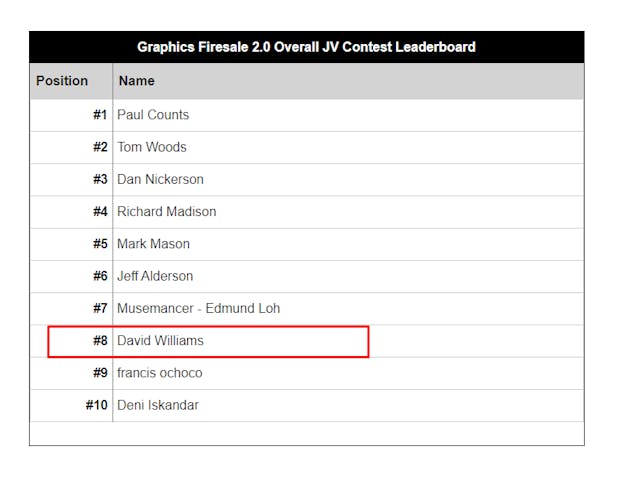Click the highlighted David Williams name

click(160, 340)
